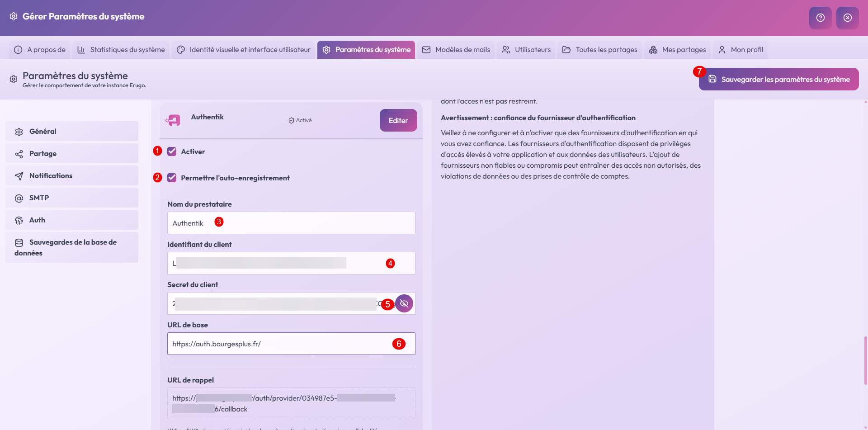Screen dimensions: 868x430
Task: Click the help question mark icon
Action: pos(820,18)
